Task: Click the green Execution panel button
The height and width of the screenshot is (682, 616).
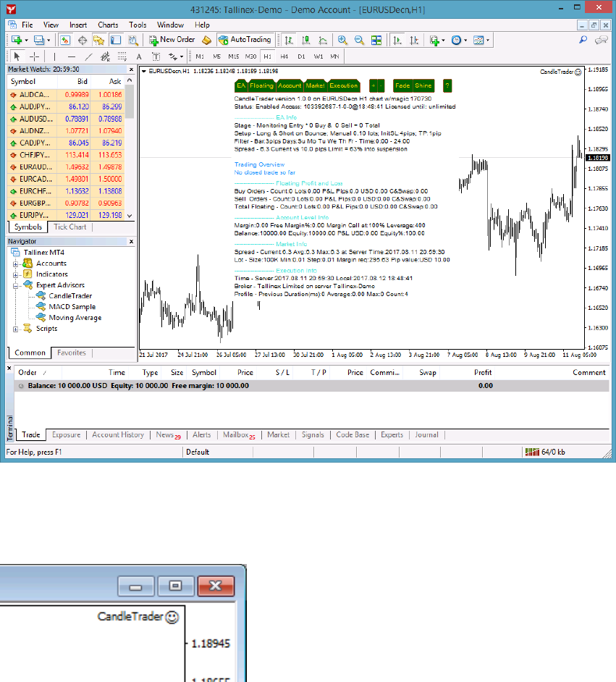Action: pos(343,85)
